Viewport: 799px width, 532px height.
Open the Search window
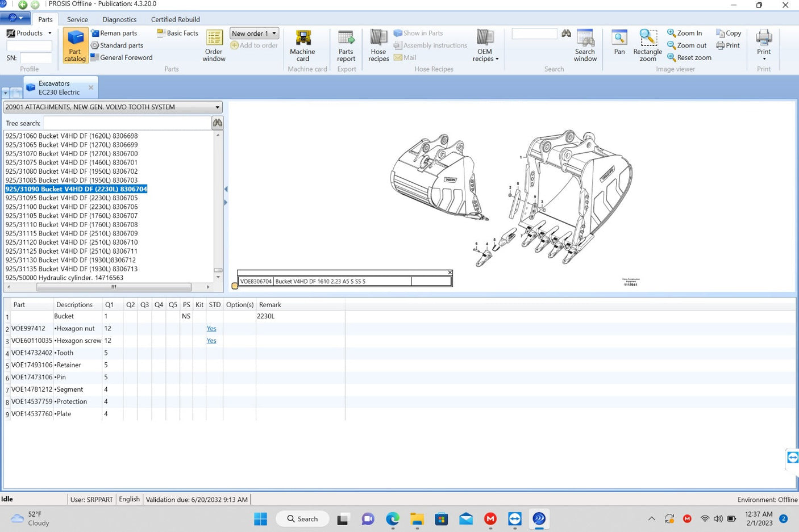pos(585,45)
